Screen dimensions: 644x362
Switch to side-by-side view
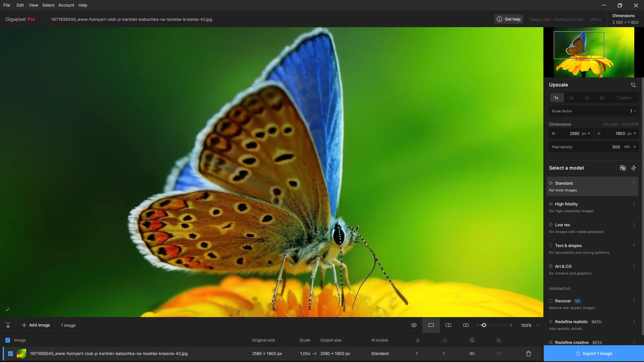coord(466,325)
